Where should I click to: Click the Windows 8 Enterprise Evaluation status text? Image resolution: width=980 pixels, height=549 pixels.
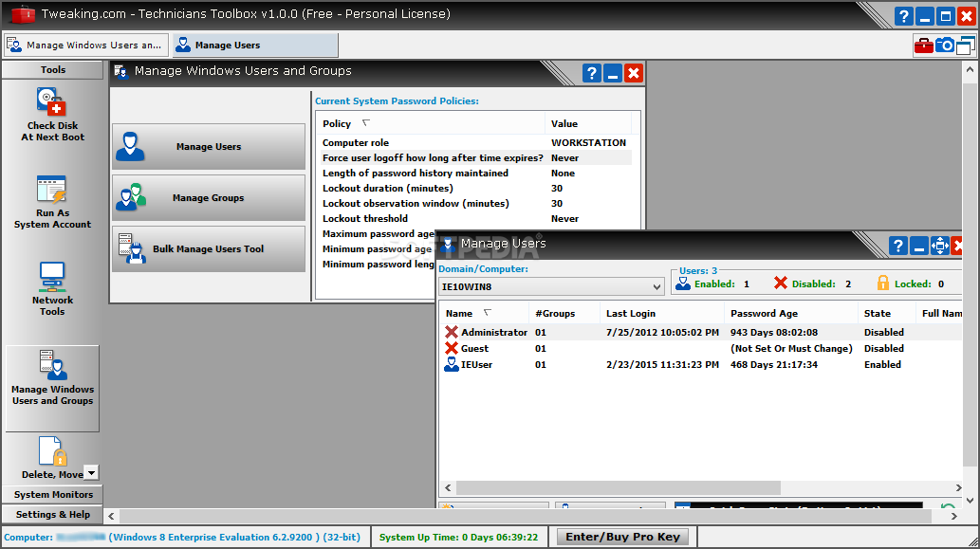pos(234,537)
